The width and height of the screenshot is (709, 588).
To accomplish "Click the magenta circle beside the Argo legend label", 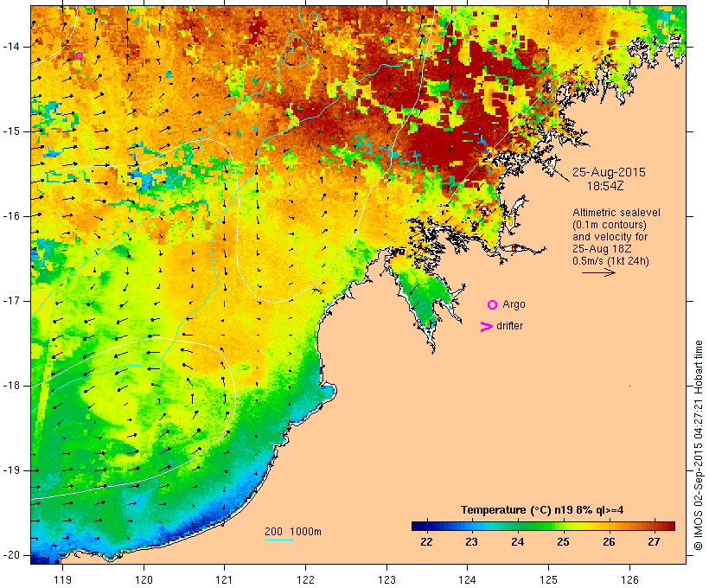I will pos(493,305).
